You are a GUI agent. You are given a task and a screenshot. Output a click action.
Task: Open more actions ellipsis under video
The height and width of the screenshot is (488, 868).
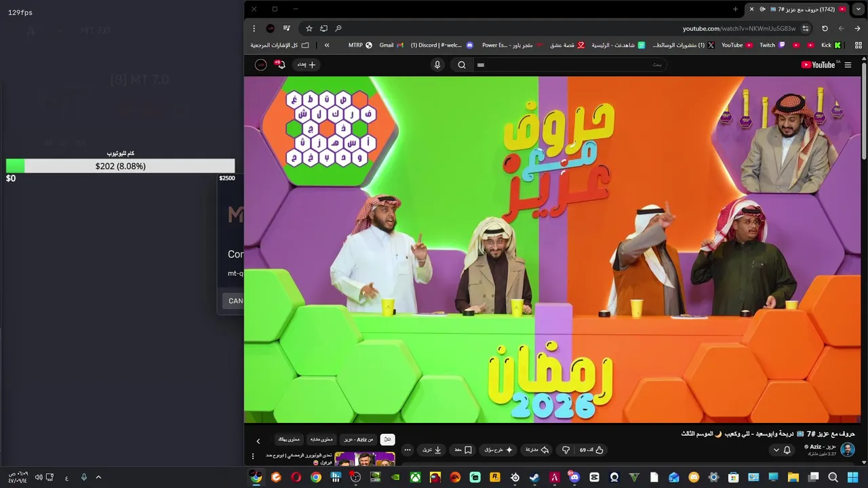(408, 450)
